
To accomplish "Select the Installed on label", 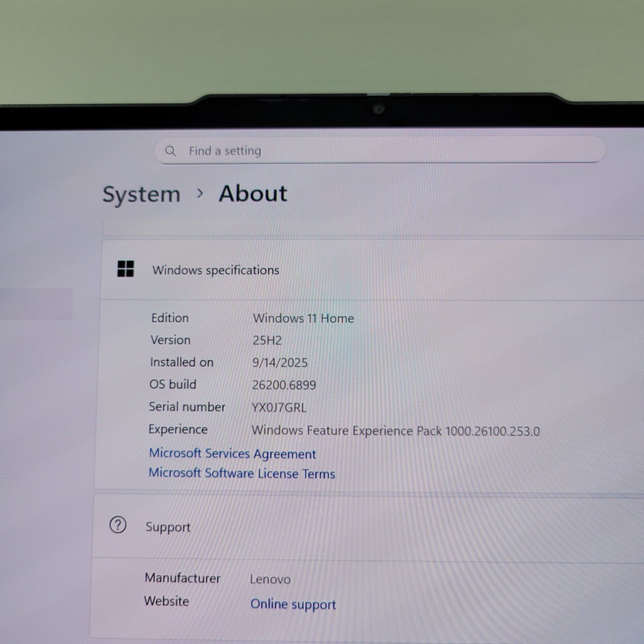I will [182, 362].
